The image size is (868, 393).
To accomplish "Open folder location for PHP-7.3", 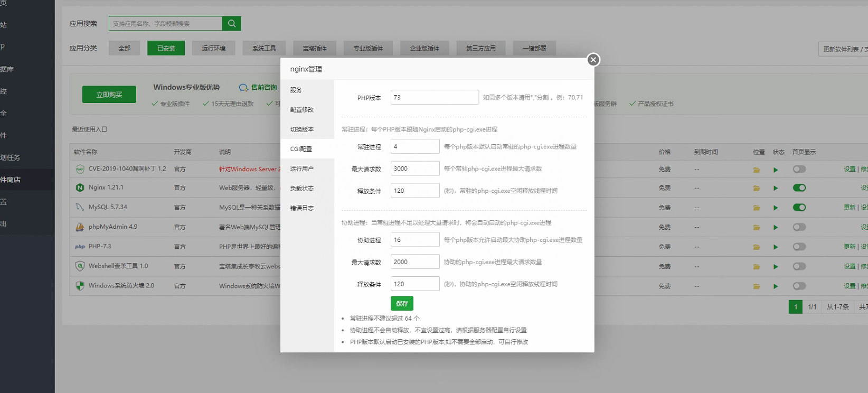I will pos(757,247).
